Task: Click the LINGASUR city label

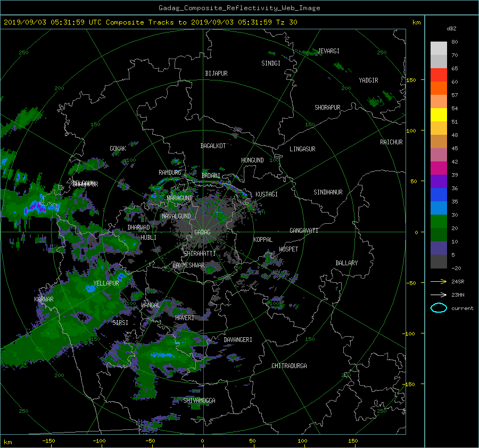Action: click(302, 149)
